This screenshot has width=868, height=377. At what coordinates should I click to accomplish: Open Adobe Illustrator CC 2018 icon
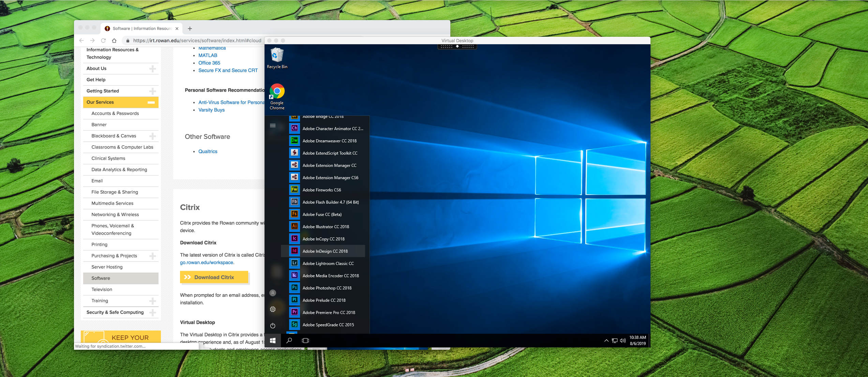click(294, 226)
